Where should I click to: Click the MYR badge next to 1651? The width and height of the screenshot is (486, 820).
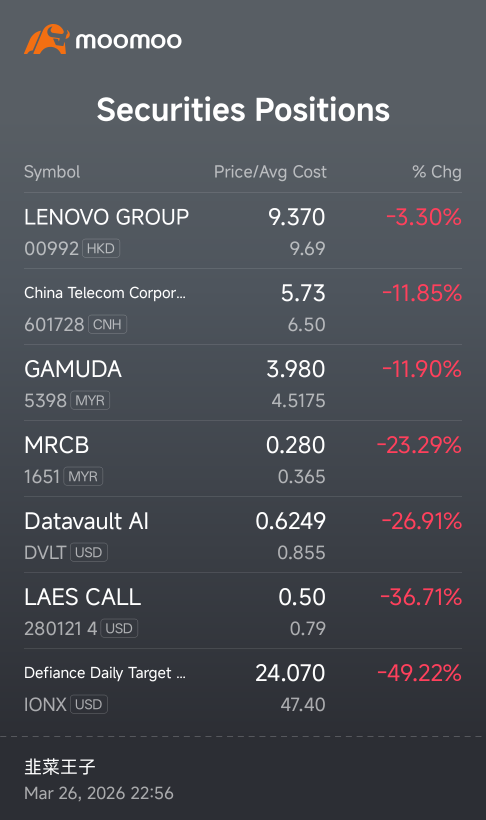[x=83, y=476]
